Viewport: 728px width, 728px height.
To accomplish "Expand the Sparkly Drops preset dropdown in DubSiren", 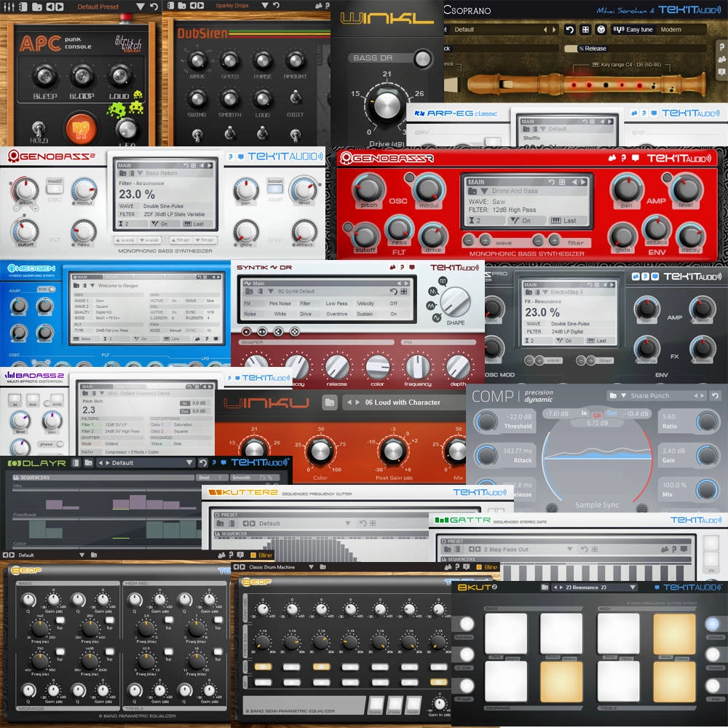I will click(x=265, y=6).
